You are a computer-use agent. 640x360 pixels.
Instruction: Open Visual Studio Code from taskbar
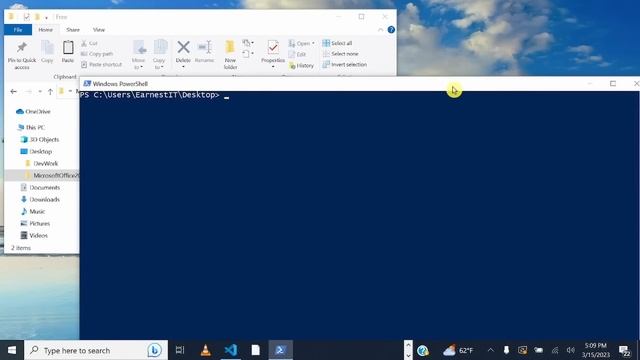pos(231,350)
